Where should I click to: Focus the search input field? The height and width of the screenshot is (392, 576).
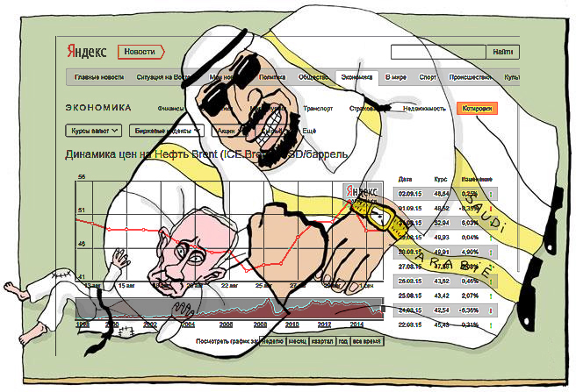(x=438, y=52)
